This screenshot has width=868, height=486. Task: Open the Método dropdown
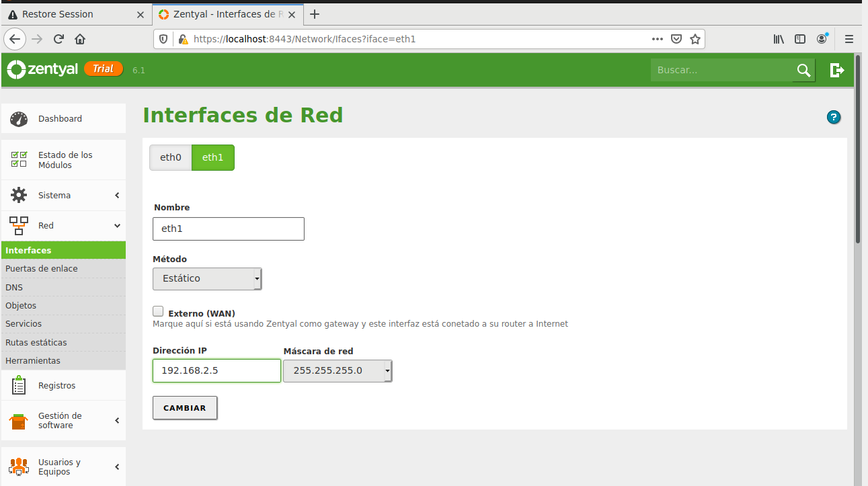(x=207, y=278)
